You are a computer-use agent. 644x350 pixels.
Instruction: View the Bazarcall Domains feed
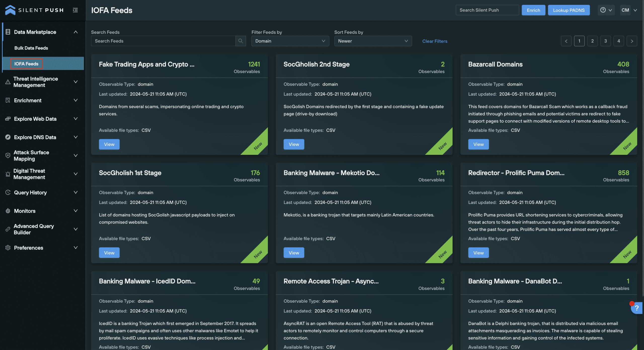tap(478, 144)
